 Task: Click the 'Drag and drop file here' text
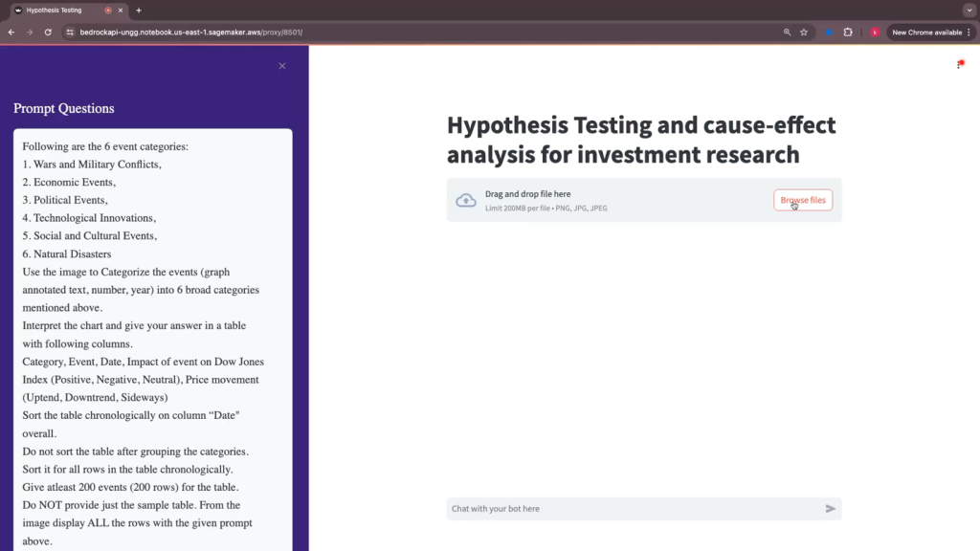[527, 194]
